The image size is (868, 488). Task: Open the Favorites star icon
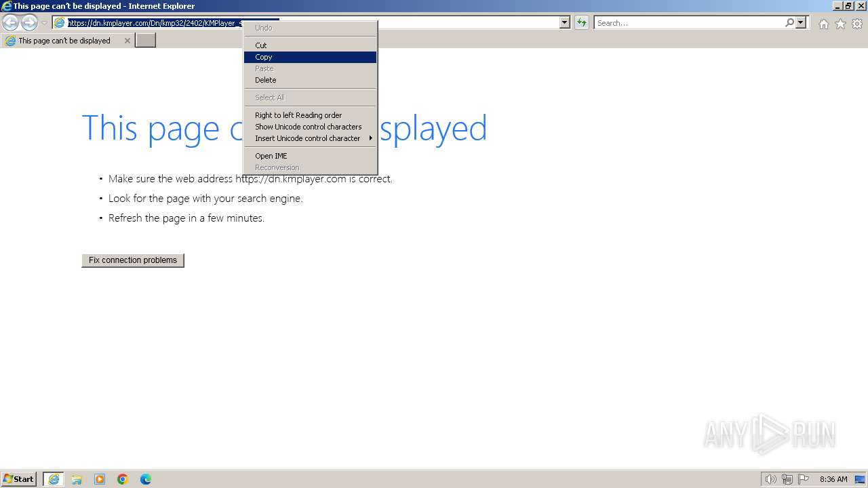tap(840, 24)
